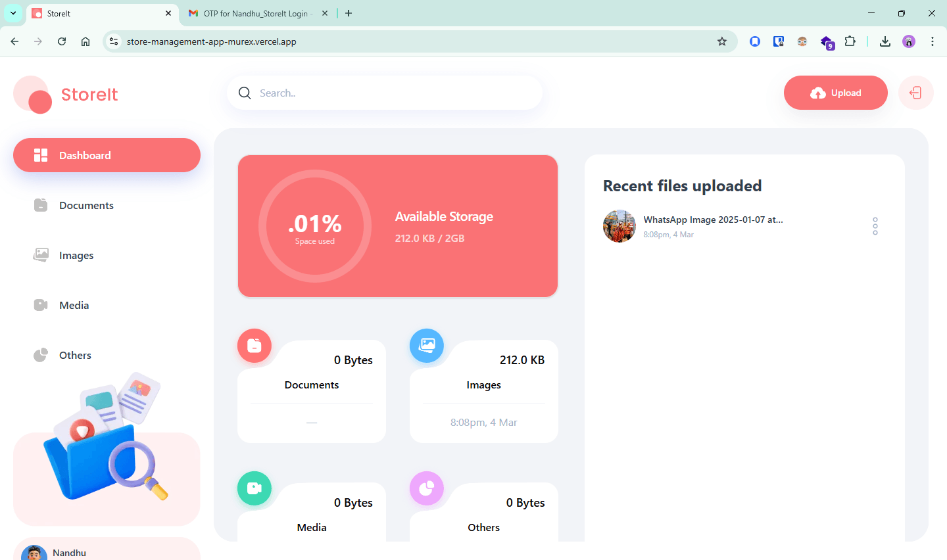
Task: Click the Dashboard navigation button
Action: pos(107,155)
